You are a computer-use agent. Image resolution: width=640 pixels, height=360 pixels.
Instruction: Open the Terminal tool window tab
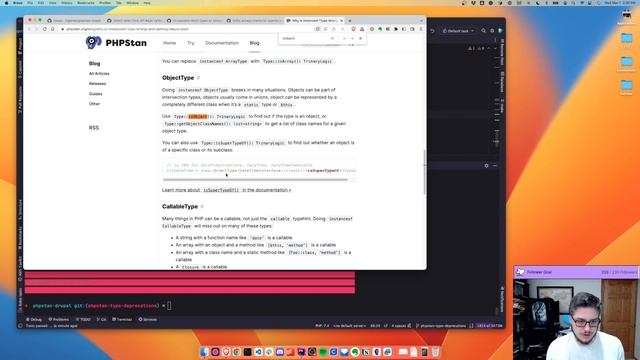coord(122,320)
